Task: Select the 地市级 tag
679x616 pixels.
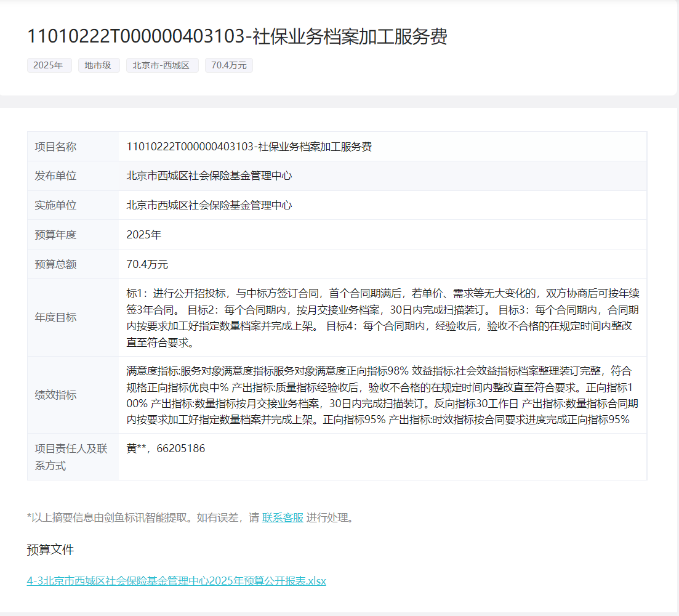Action: (x=98, y=65)
